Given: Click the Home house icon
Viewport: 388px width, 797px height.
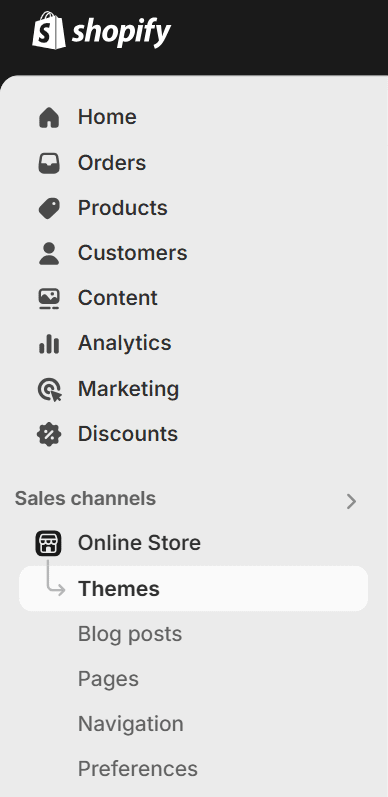Looking at the screenshot, I should (49, 117).
